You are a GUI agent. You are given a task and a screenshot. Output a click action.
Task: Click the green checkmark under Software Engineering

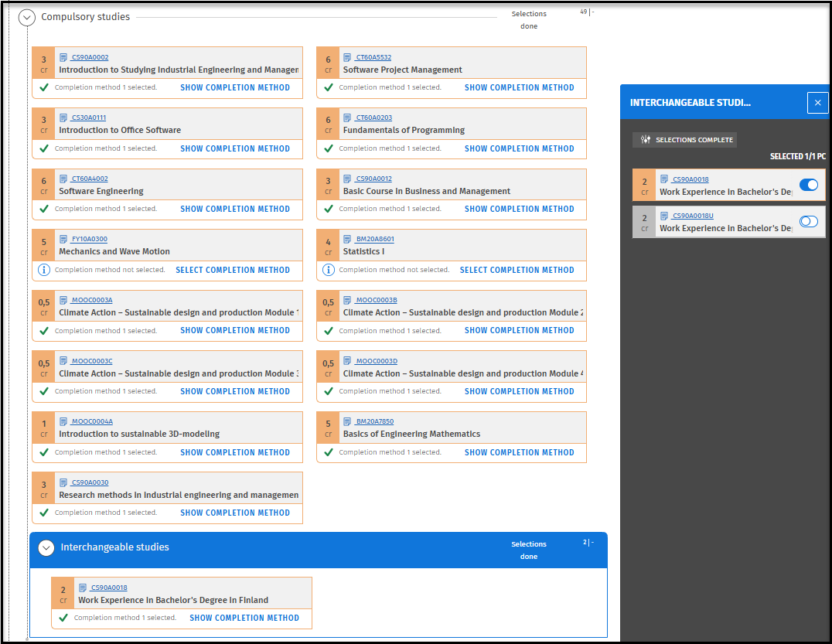pyautogui.click(x=44, y=209)
